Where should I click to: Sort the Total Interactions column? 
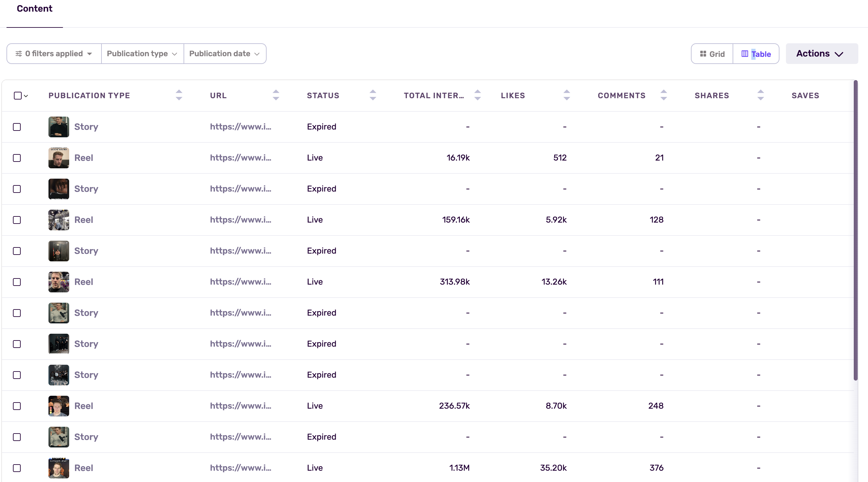click(x=478, y=95)
